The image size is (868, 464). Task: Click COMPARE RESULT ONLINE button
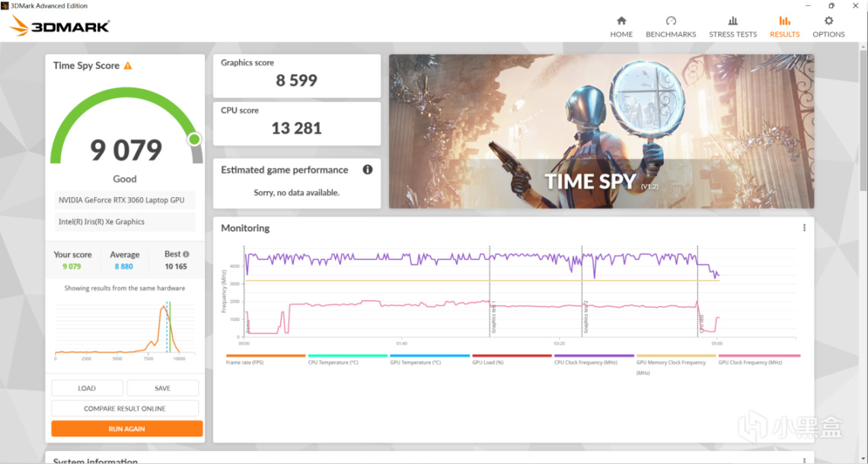(x=125, y=408)
